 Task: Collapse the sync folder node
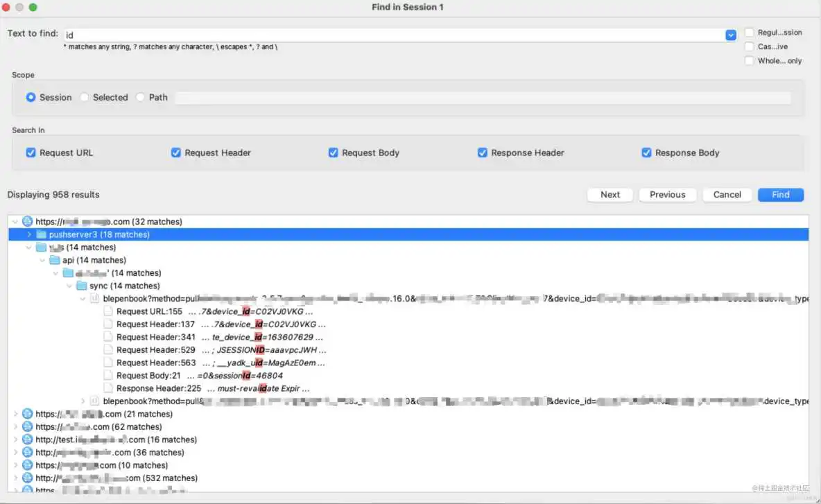click(69, 286)
